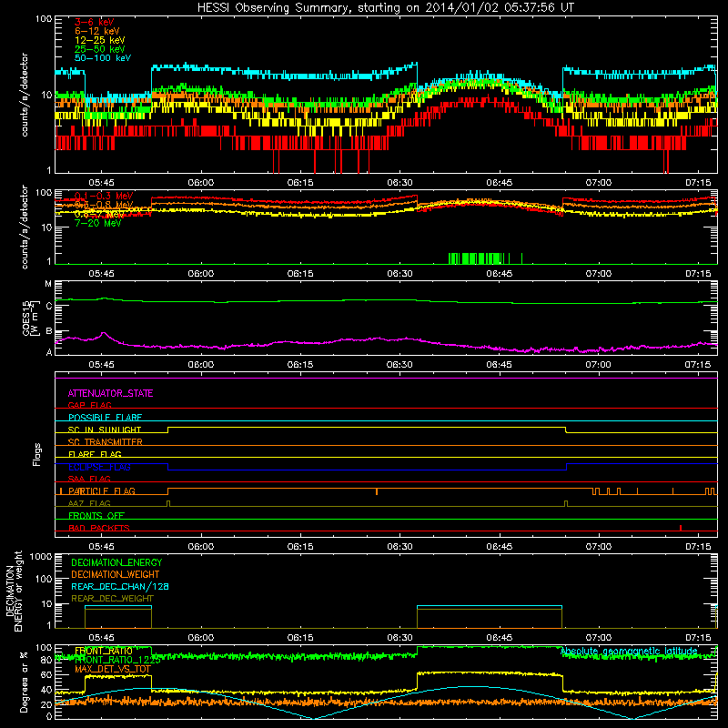The image size is (728, 728).
Task: Click the 06:45 tick under the Flags panel
Action: [x=499, y=547]
